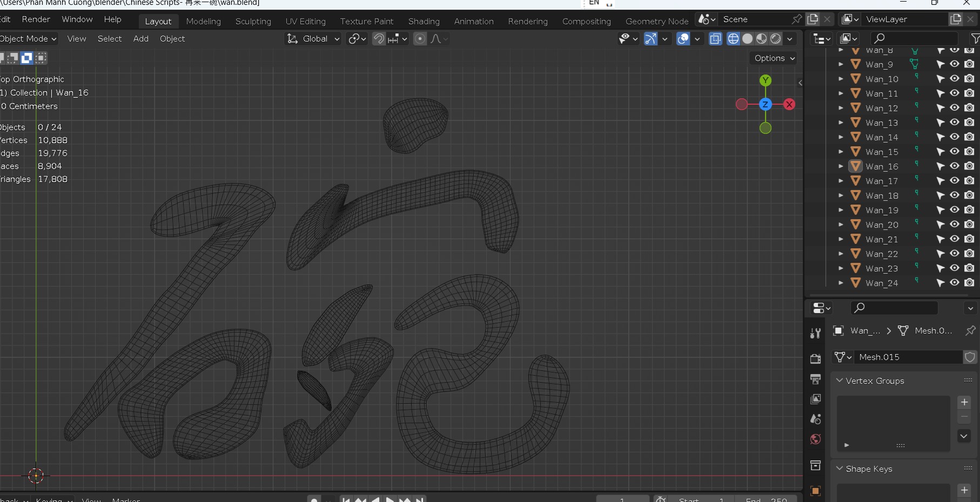
Task: Click the green Y axis gizmo ball
Action: click(766, 80)
